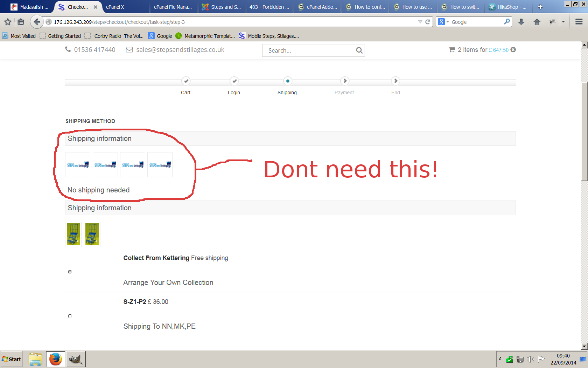The height and width of the screenshot is (368, 588).
Task: Show hidden system tray icons
Action: 500,359
